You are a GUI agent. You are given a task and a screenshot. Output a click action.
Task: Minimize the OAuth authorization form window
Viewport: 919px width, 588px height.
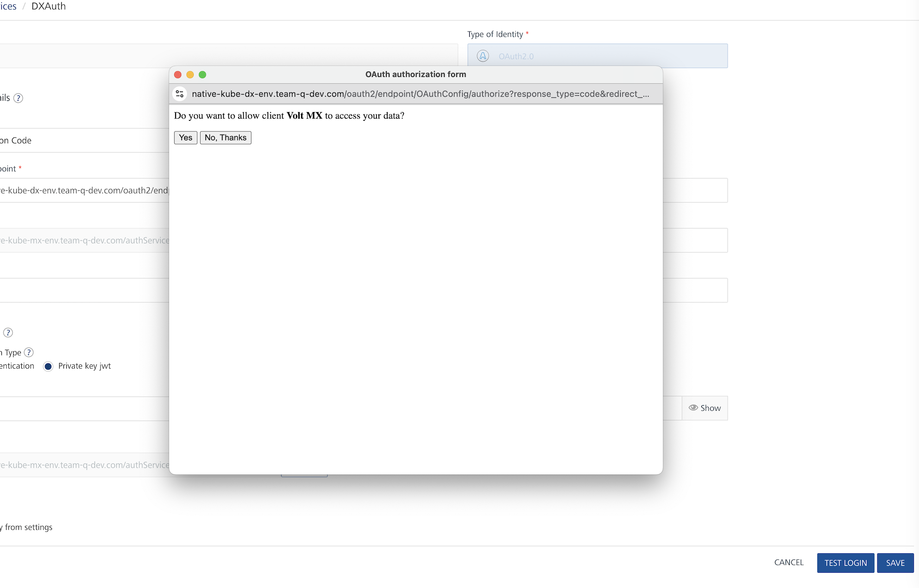coord(190,75)
